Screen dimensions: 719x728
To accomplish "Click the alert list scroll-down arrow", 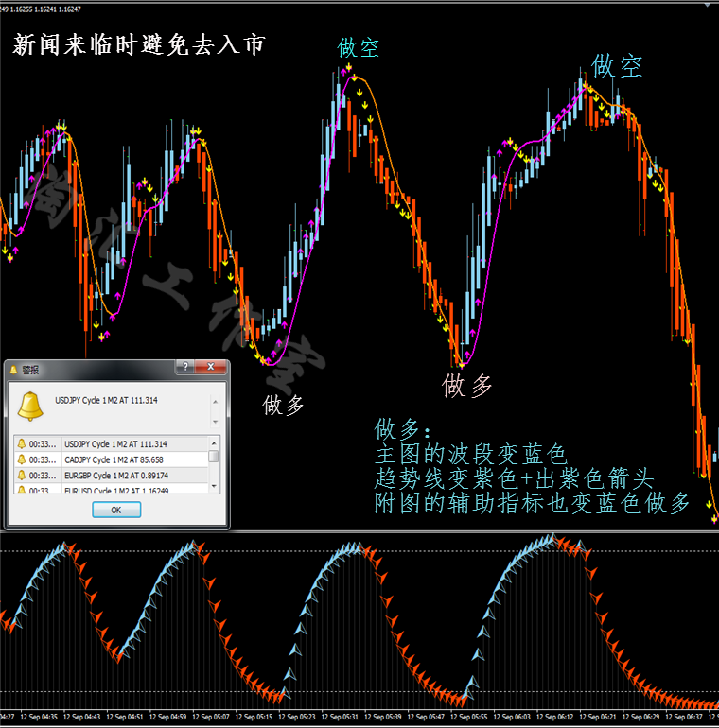I will tap(214, 486).
